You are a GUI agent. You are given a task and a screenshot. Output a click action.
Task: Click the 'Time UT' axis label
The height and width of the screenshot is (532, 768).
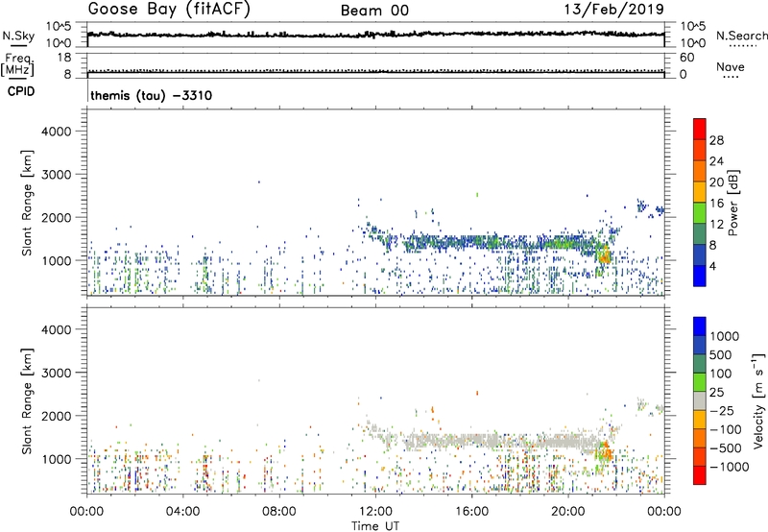click(375, 525)
